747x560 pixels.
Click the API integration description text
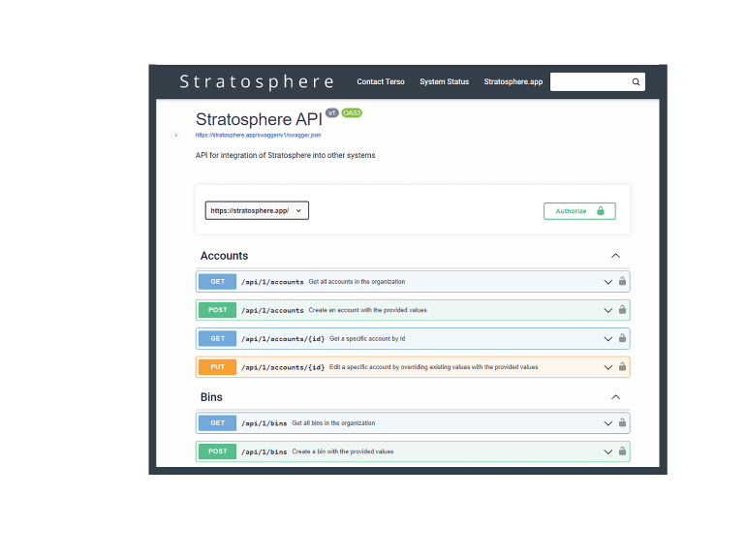[286, 155]
